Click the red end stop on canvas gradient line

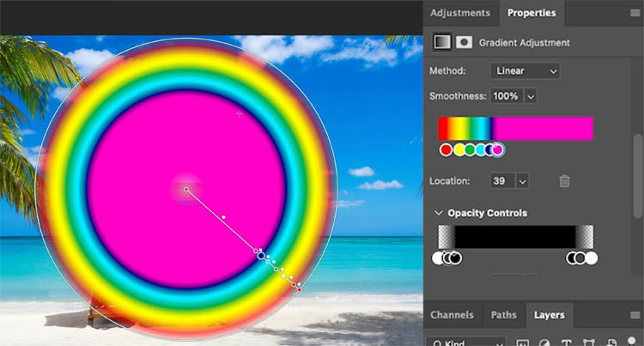coord(299,290)
